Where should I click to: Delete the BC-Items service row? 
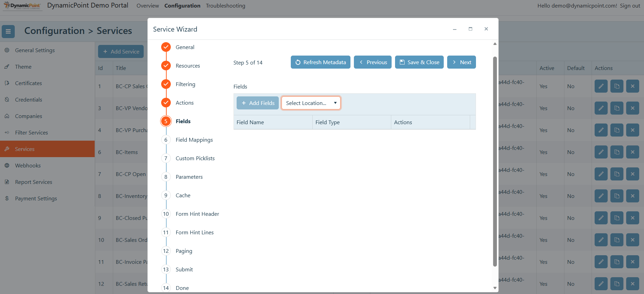tap(633, 152)
